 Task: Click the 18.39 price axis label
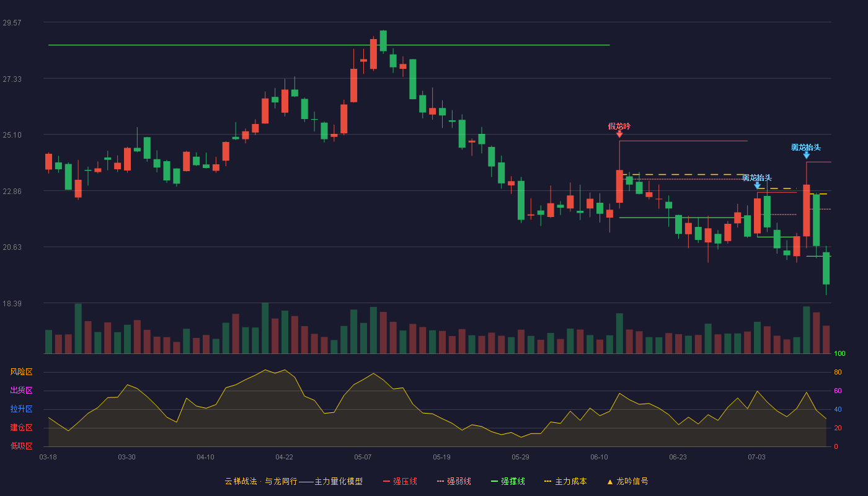click(12, 303)
